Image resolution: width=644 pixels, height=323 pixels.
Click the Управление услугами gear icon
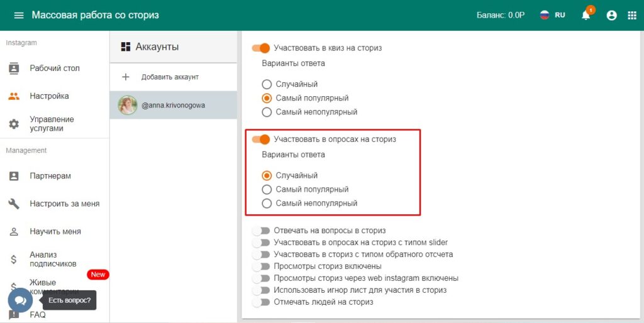coord(14,124)
